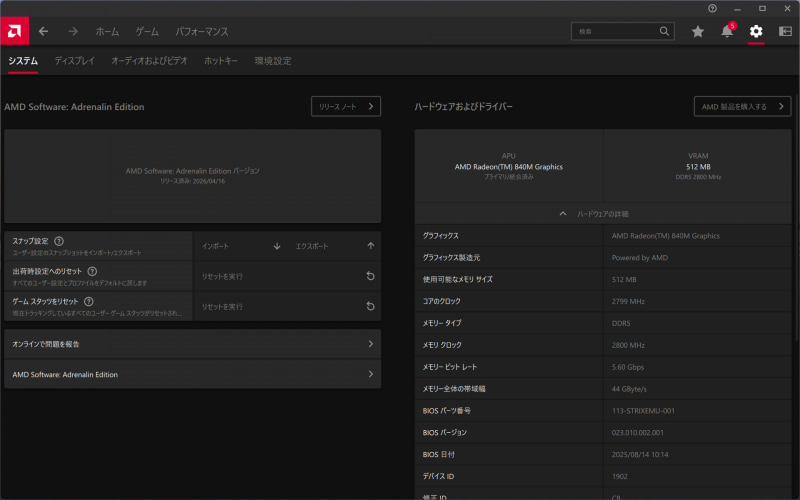Click エクスポート button
This screenshot has height=500, width=800.
335,246
